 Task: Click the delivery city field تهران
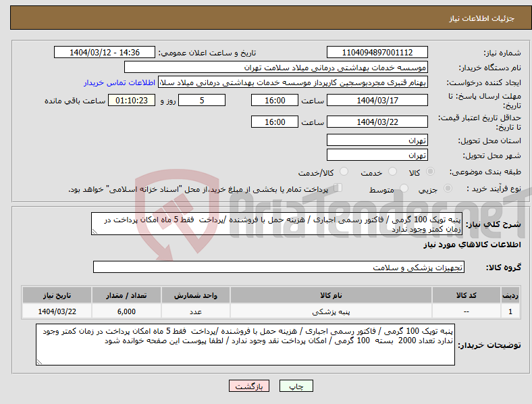377,155
